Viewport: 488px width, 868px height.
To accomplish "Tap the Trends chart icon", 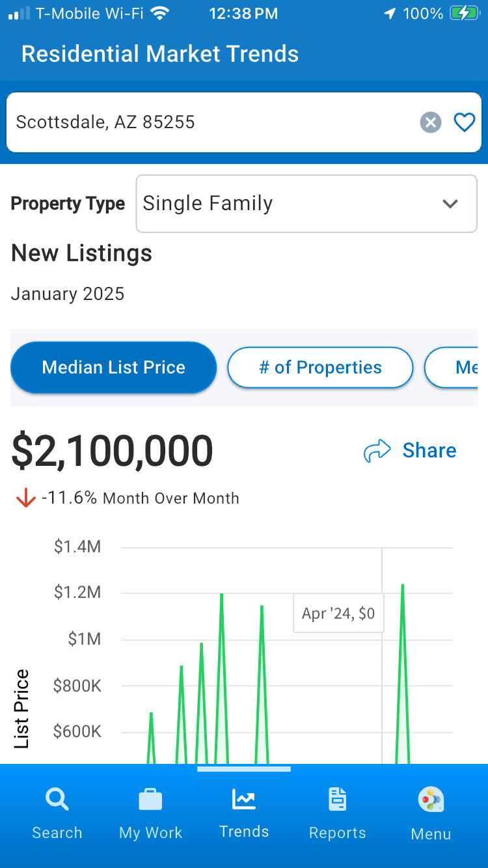I will click(x=244, y=798).
